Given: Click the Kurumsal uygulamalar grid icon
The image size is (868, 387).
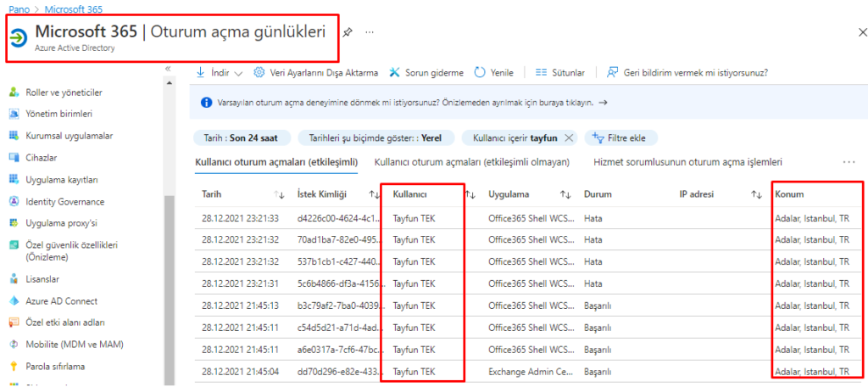Looking at the screenshot, I should (x=14, y=136).
